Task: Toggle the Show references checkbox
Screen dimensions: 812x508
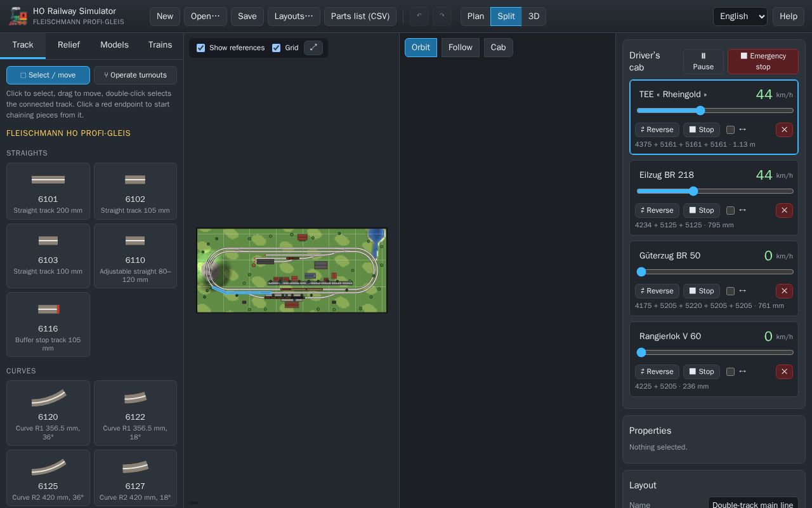Action: point(201,48)
